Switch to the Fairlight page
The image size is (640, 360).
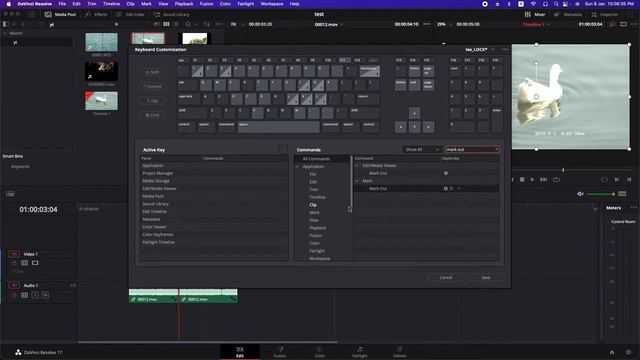pyautogui.click(x=360, y=352)
